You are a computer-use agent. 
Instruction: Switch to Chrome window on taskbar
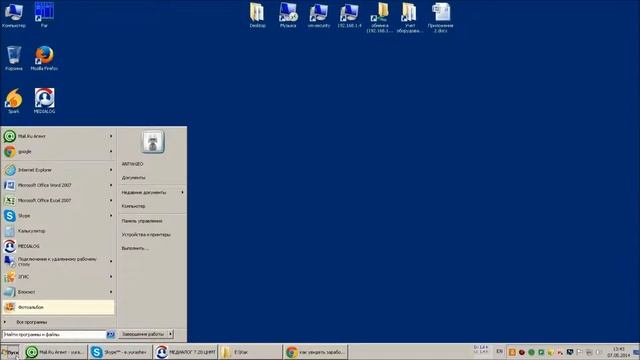(315, 352)
